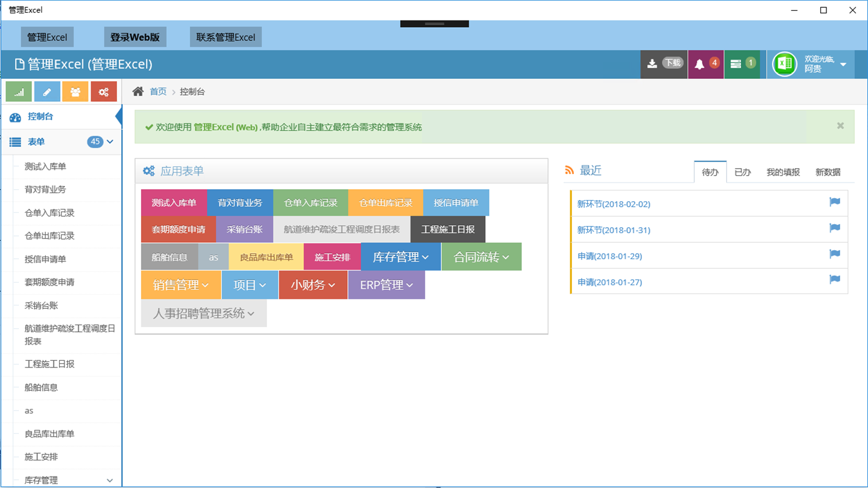Click the green Excel user avatar

[785, 64]
